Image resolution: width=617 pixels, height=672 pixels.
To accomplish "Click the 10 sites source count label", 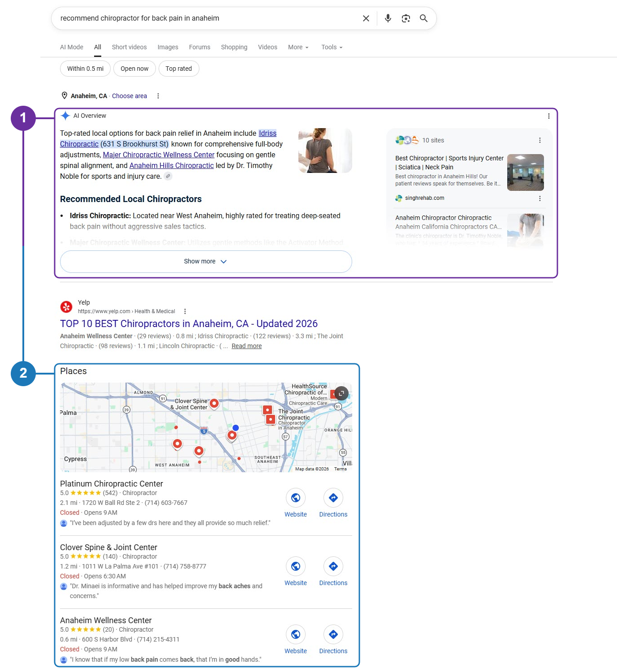I will (x=433, y=140).
